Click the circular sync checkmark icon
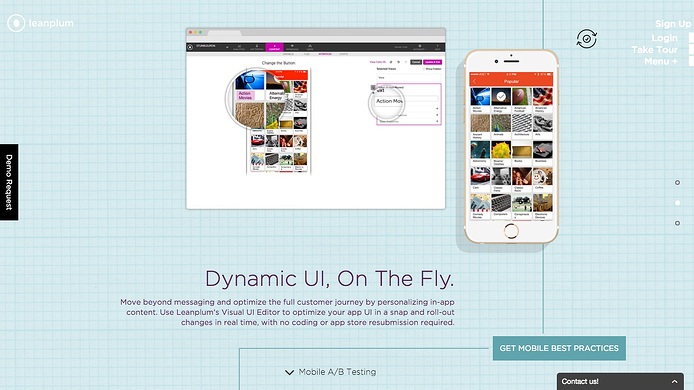Viewport: 694px width, 390px height. tap(586, 39)
